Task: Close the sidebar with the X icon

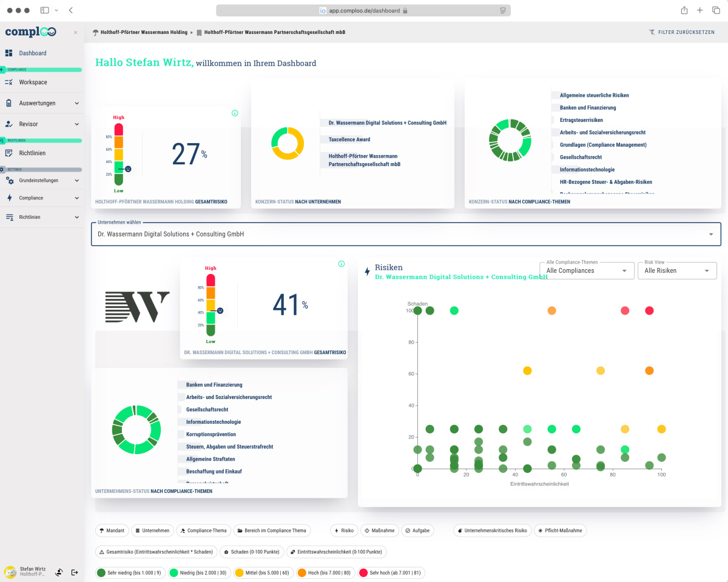Action: [75, 33]
